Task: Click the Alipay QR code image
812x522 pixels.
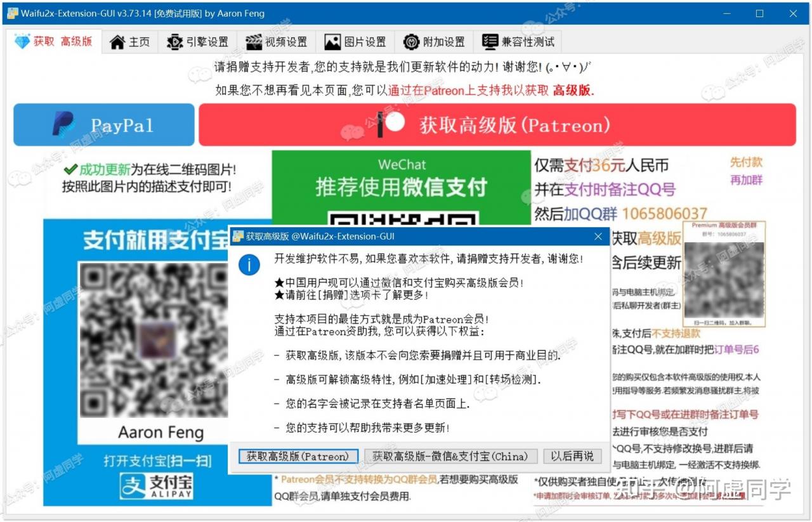Action: 152,340
